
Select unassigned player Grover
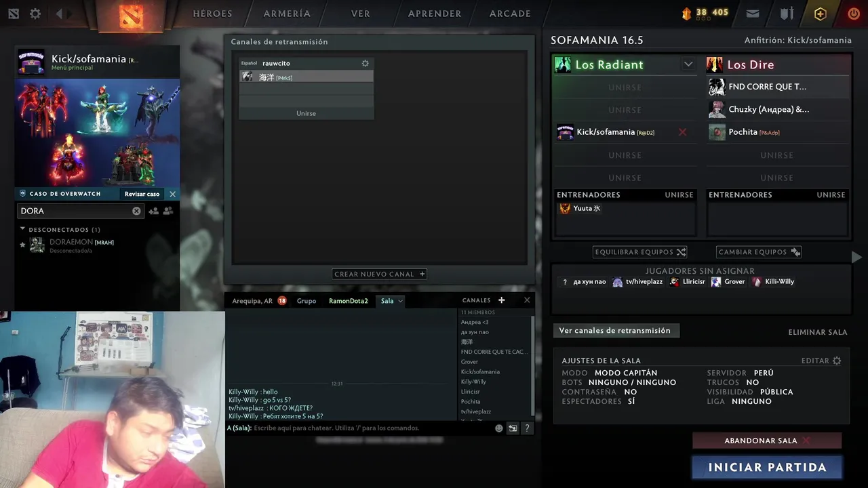[728, 282]
